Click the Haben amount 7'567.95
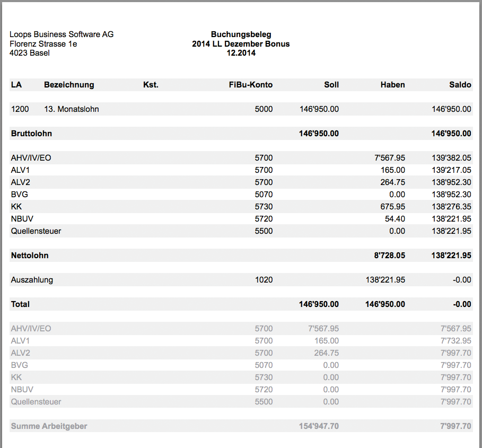 click(x=389, y=158)
